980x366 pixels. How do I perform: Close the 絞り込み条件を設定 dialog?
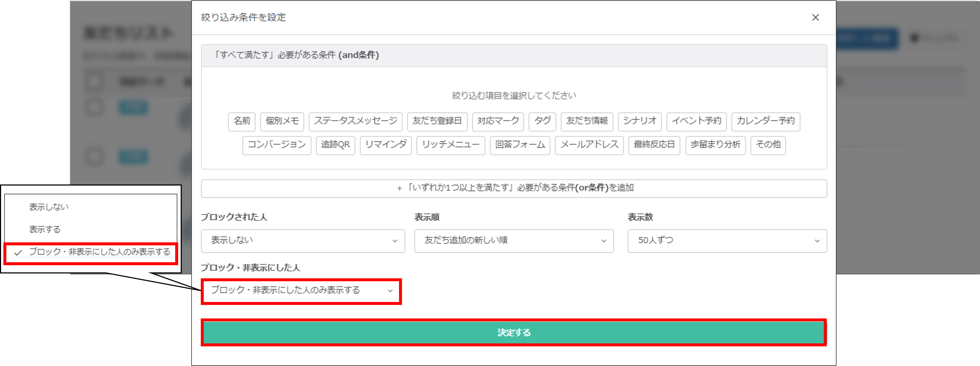click(815, 18)
